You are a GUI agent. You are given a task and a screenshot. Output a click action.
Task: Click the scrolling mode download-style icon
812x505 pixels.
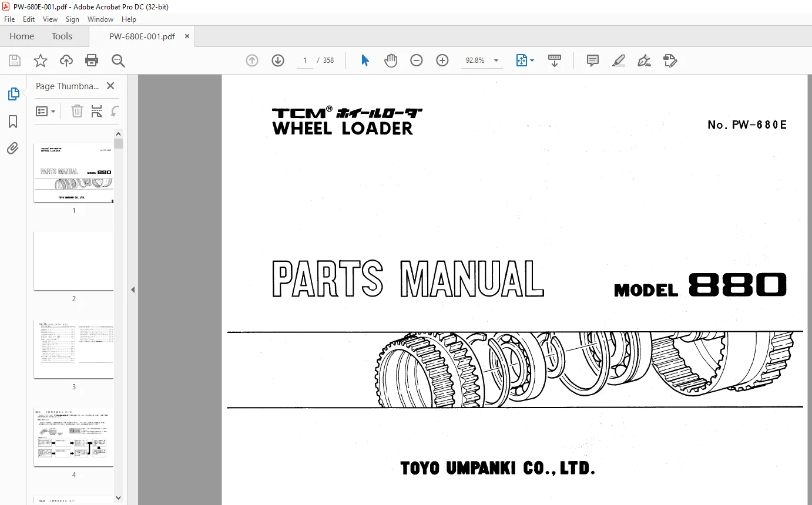555,60
